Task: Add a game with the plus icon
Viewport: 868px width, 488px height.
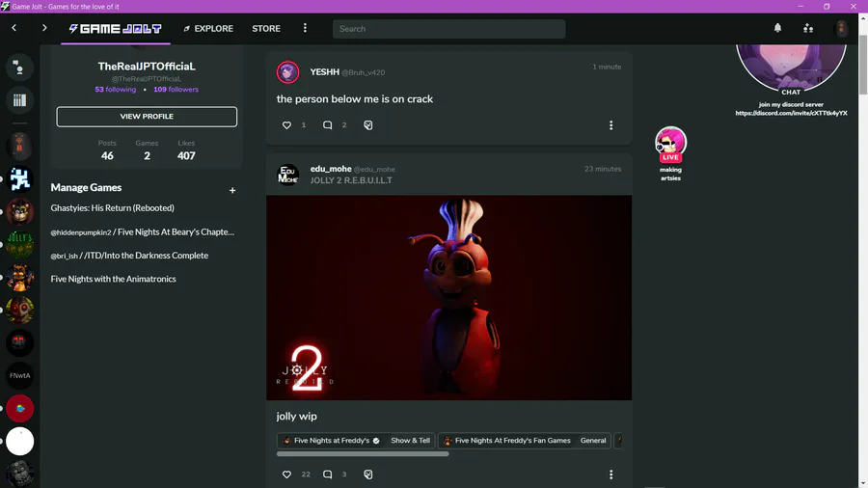Action: point(232,190)
